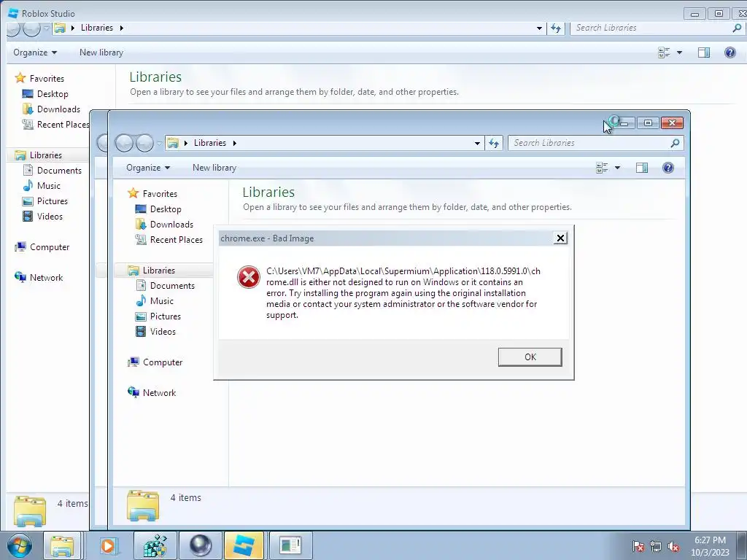Expand address history dropdown in back window
This screenshot has height=560, width=747.
point(539,28)
